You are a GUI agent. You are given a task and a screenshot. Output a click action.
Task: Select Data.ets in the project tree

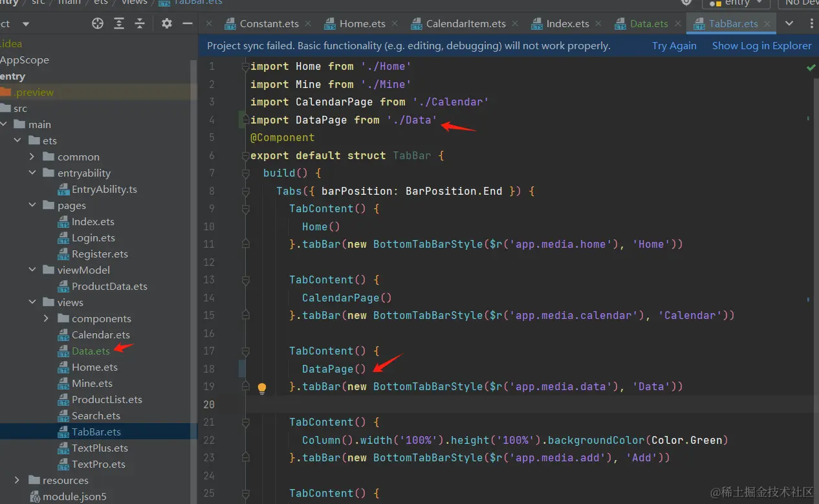[x=91, y=351]
